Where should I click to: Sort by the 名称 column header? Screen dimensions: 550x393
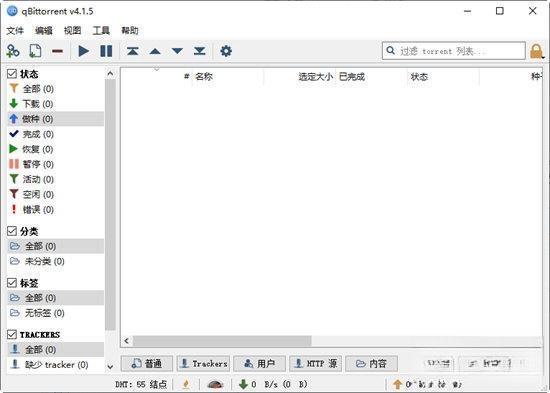coord(228,76)
